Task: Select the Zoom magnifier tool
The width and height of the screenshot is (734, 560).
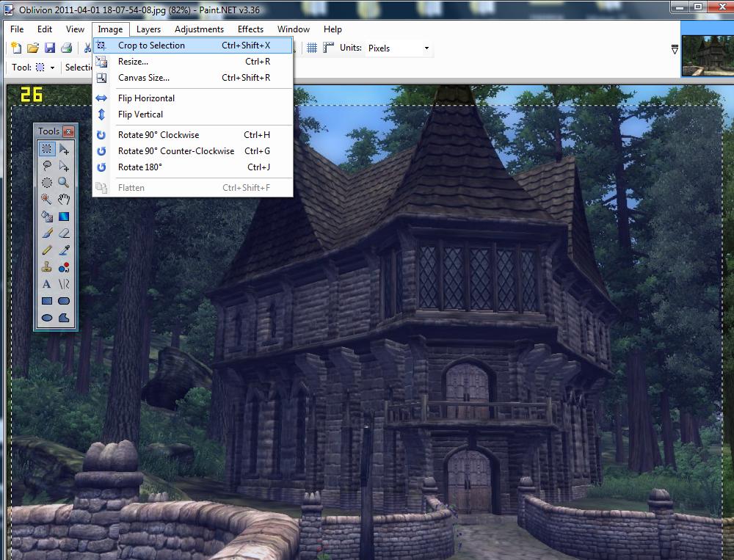Action: pyautogui.click(x=64, y=183)
